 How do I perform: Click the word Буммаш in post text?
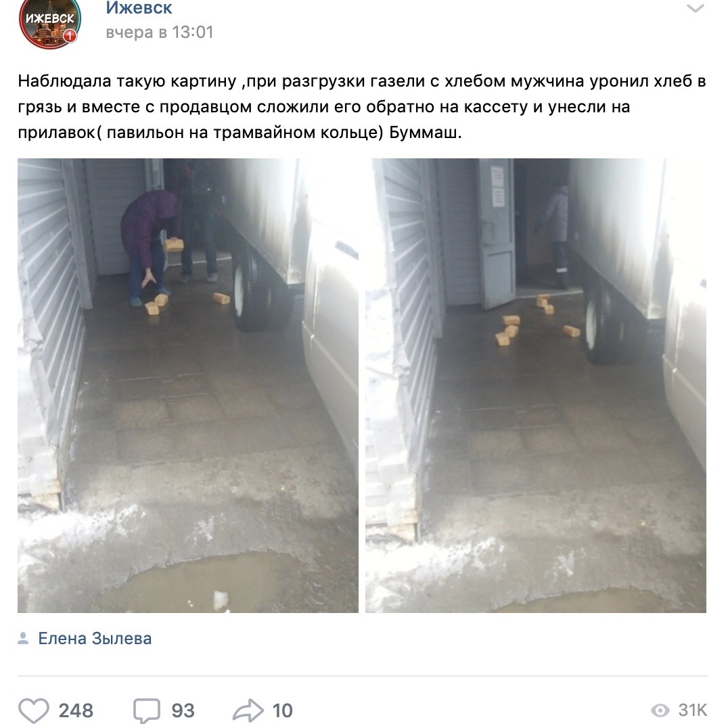tap(426, 133)
